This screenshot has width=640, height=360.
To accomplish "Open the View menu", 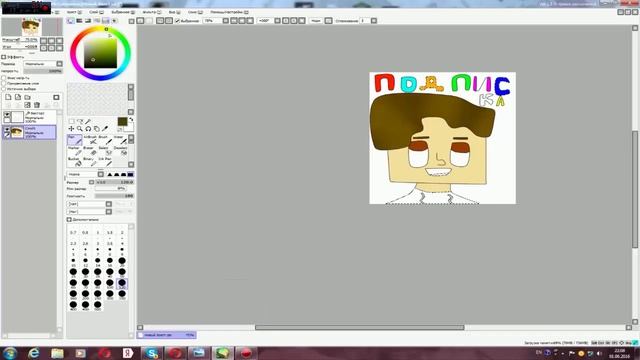I will click(x=174, y=12).
